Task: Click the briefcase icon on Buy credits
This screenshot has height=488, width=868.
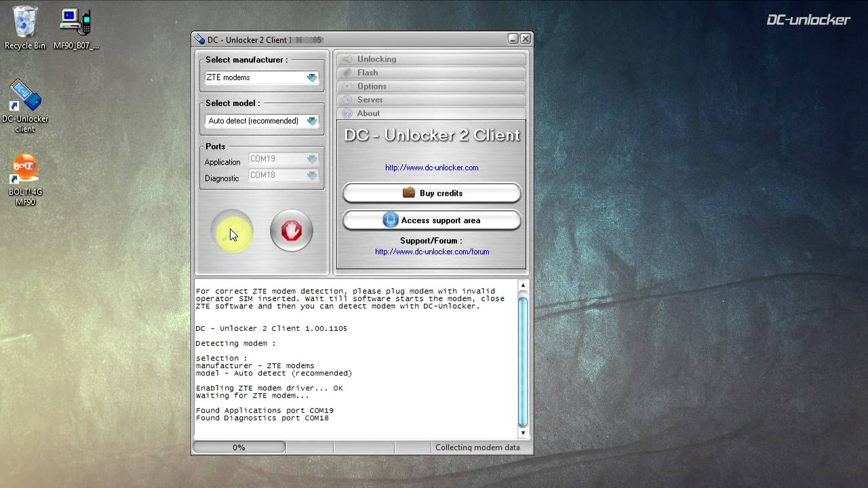Action: pos(409,192)
